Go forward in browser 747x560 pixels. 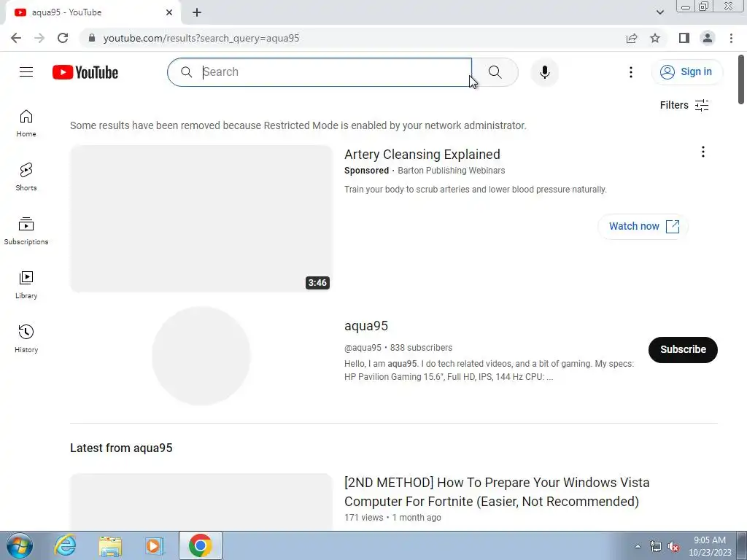39,38
